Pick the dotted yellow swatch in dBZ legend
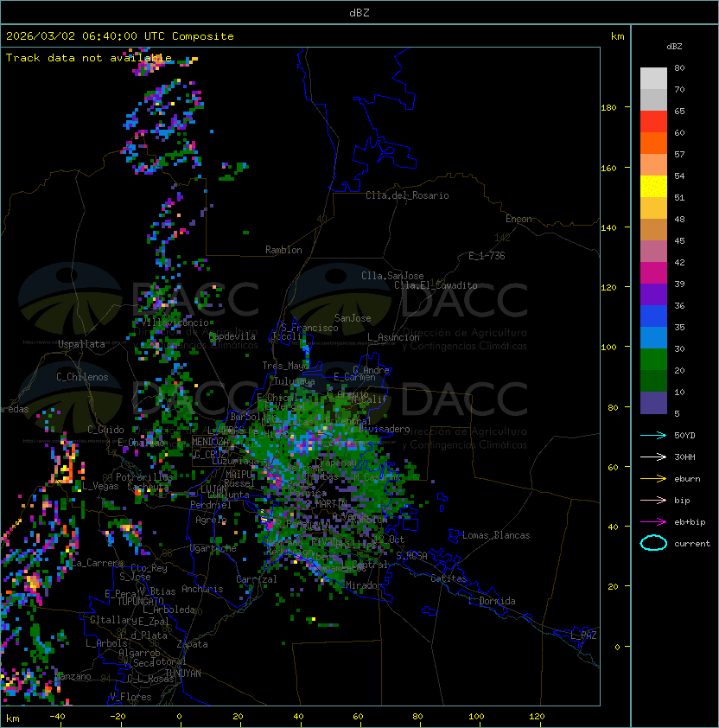The height and width of the screenshot is (728, 719). tap(653, 187)
